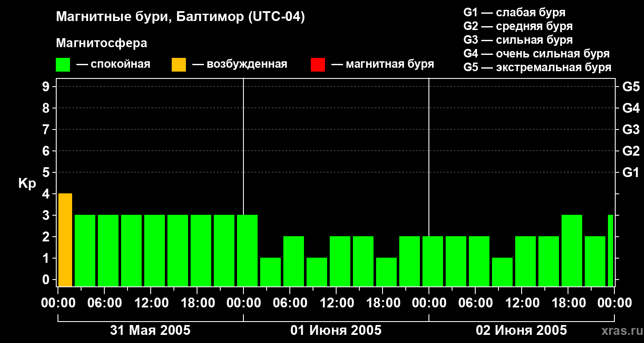Click the "02 Июня 2005" date label
Image resolution: width=644 pixels, height=343 pixels.
[x=521, y=331]
